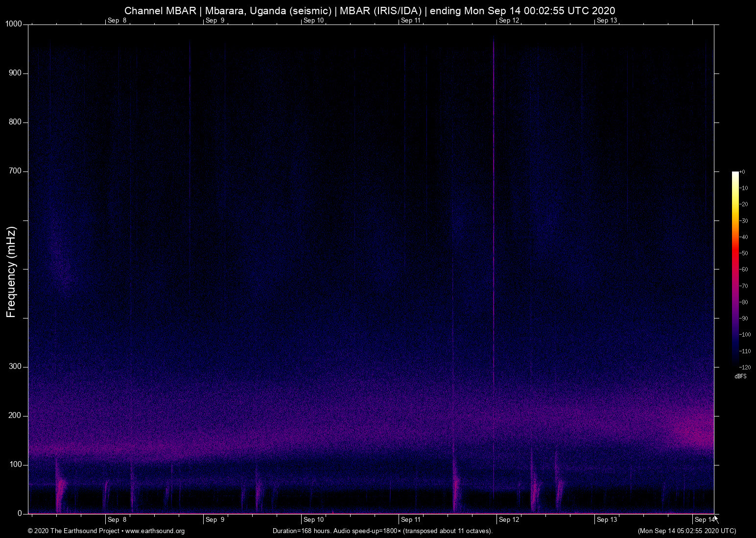This screenshot has width=756, height=538.
Task: Select the Sep 8 date label on bottom axis
Action: pos(116,519)
